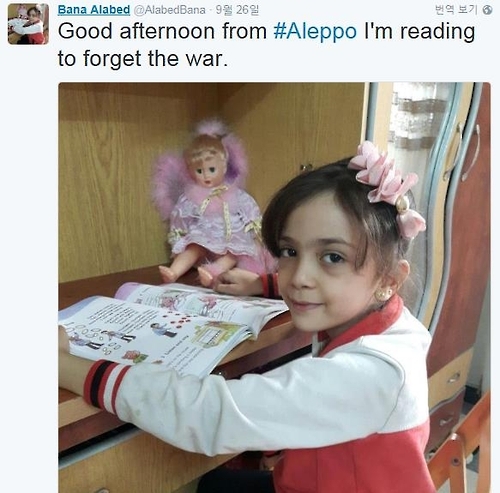The width and height of the screenshot is (500, 493).
Task: Open the @AlabedBana handle
Action: pos(169,10)
